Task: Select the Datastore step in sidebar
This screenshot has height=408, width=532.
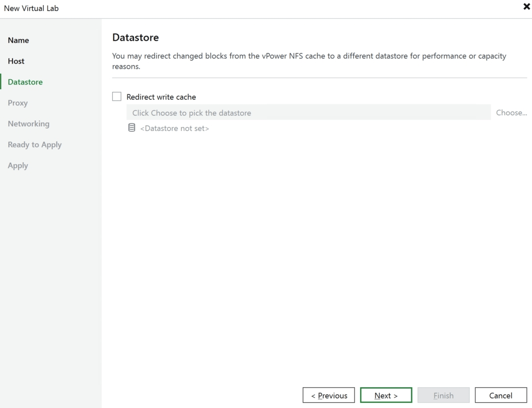Action: (25, 82)
